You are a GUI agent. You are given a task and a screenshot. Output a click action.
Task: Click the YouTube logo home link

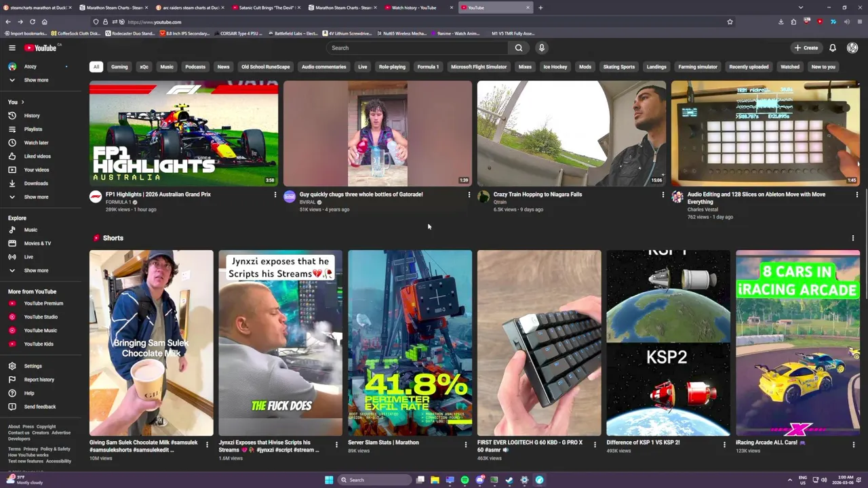point(41,47)
